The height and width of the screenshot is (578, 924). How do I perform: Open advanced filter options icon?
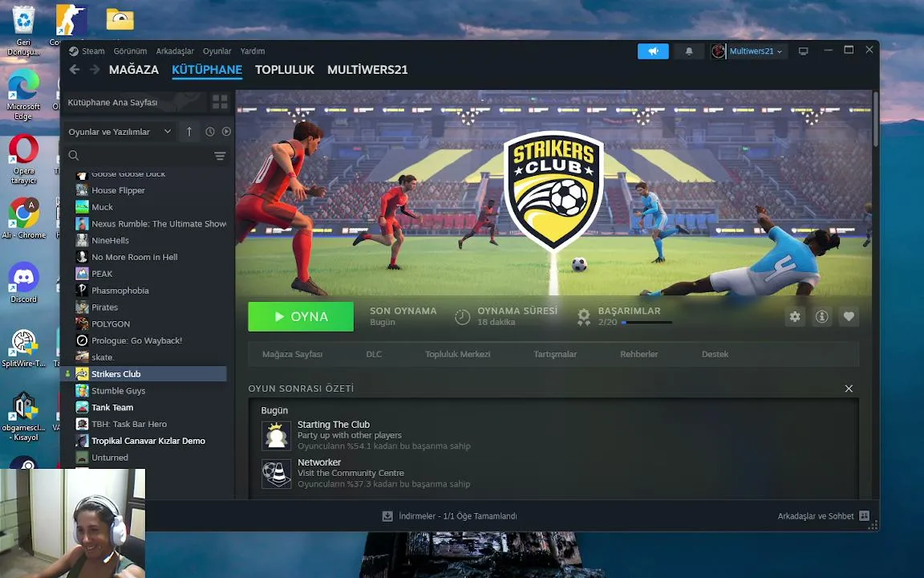(220, 156)
